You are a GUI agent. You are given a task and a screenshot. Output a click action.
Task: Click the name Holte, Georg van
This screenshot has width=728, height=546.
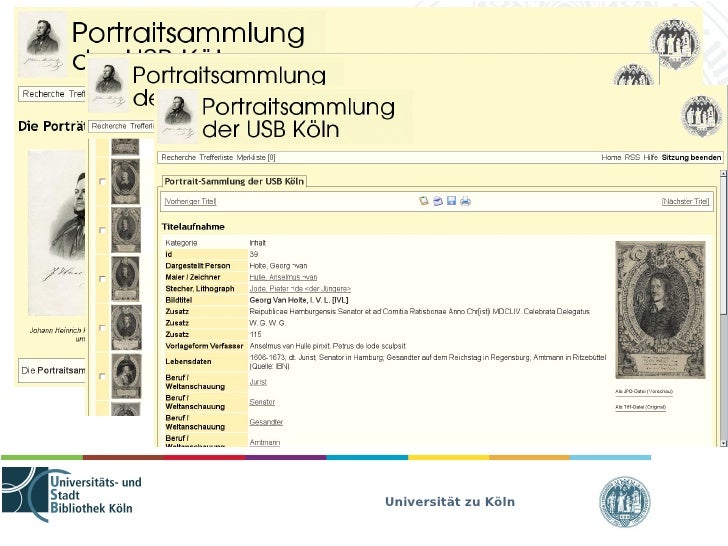(x=278, y=266)
